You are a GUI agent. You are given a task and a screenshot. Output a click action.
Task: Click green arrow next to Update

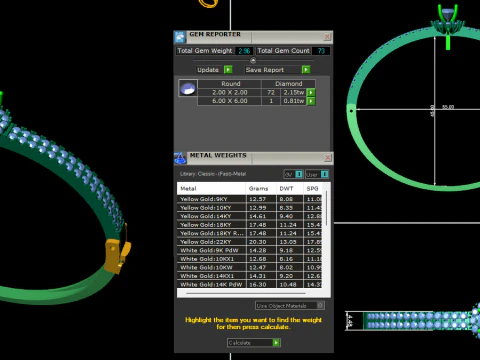click(228, 70)
